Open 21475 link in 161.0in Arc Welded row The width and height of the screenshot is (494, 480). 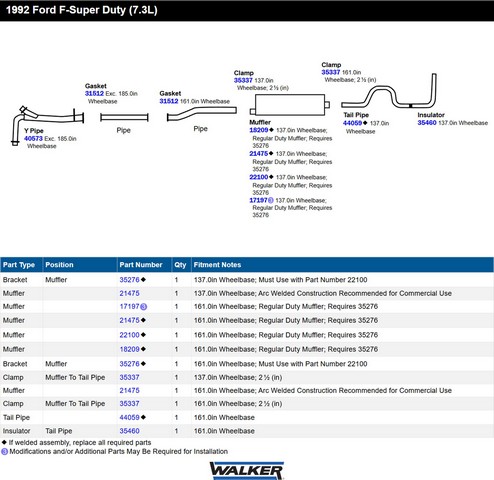[x=129, y=390]
